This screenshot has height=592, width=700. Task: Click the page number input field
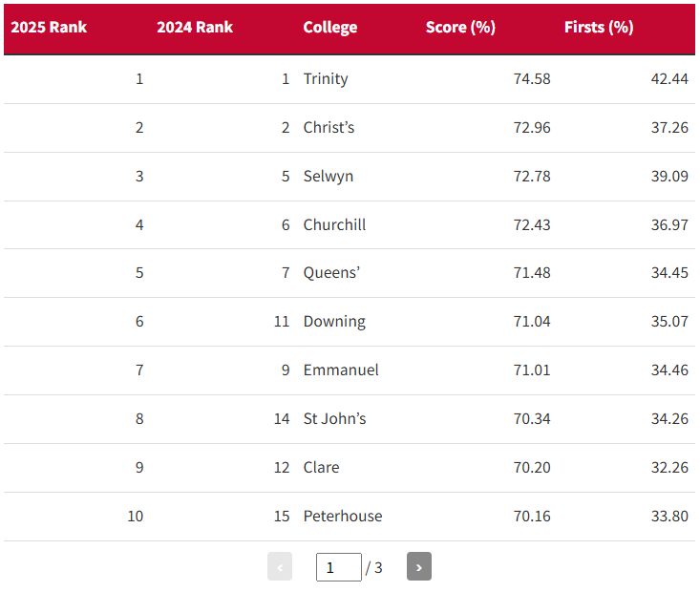tap(338, 567)
